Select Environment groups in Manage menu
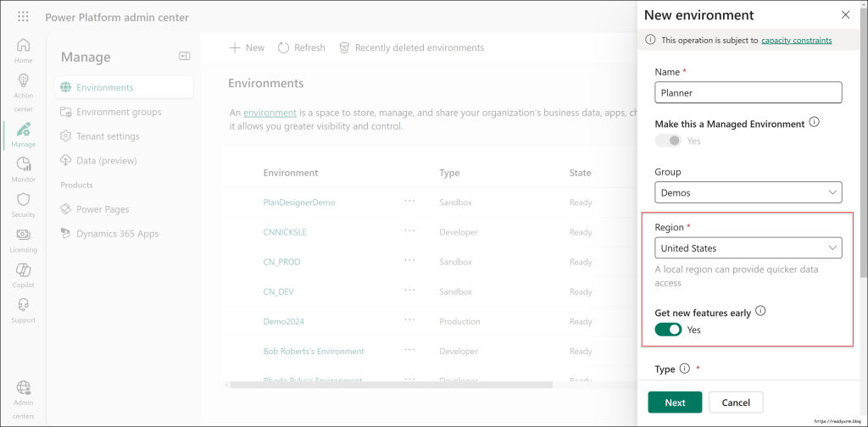This screenshot has height=427, width=868. pyautogui.click(x=118, y=112)
